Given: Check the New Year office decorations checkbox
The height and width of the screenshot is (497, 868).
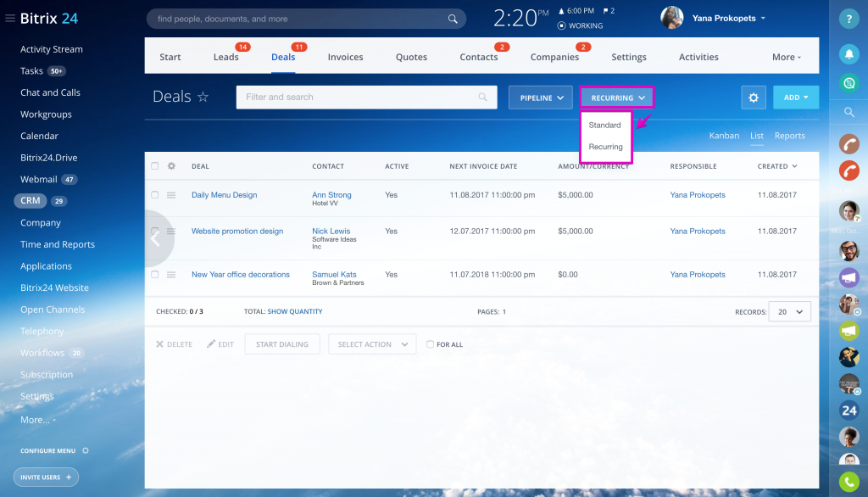Looking at the screenshot, I should point(155,275).
